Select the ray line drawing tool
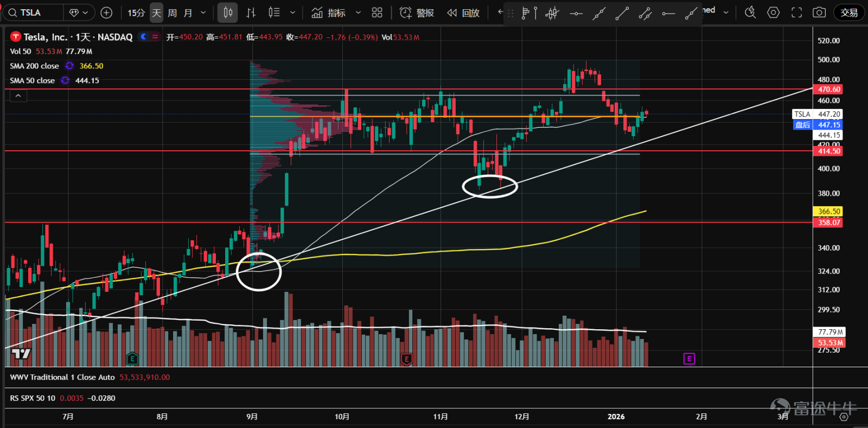The height and width of the screenshot is (428, 868). 691,13
